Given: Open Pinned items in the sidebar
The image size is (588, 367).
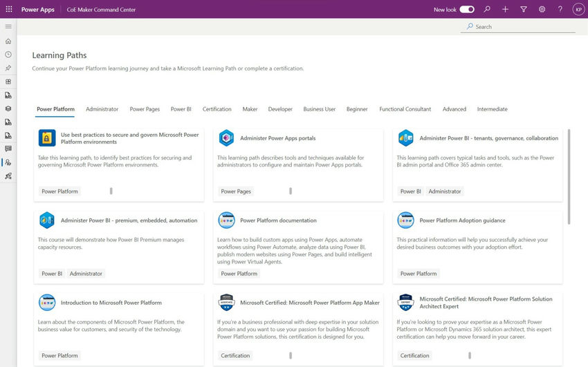Looking at the screenshot, I should point(8,68).
